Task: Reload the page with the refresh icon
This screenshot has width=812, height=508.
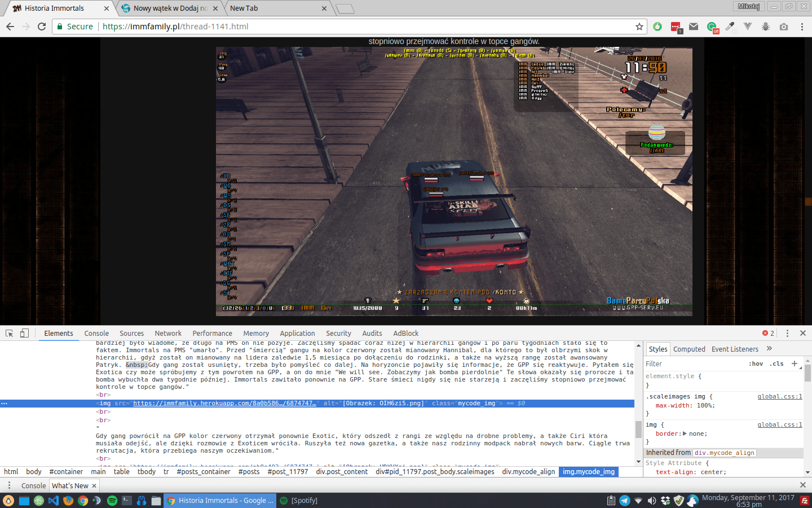Action: click(x=42, y=27)
